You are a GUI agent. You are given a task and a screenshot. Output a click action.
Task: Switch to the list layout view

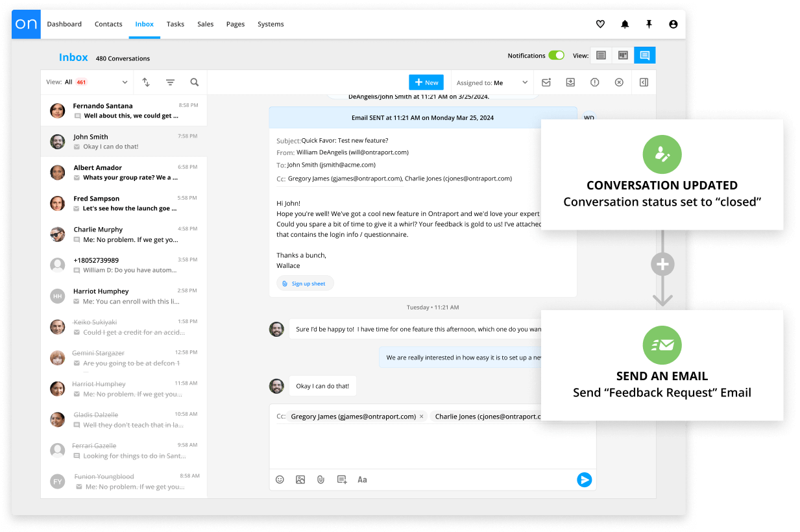pos(600,55)
